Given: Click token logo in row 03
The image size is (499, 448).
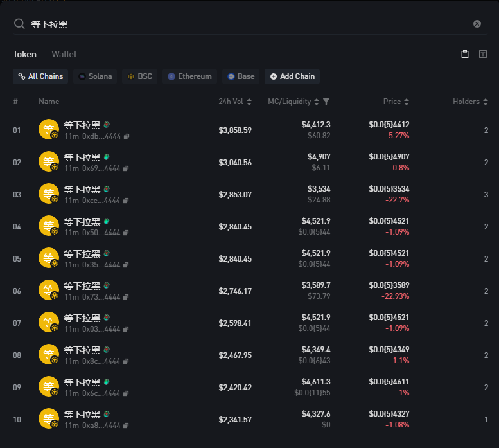Looking at the screenshot, I should [x=49, y=193].
